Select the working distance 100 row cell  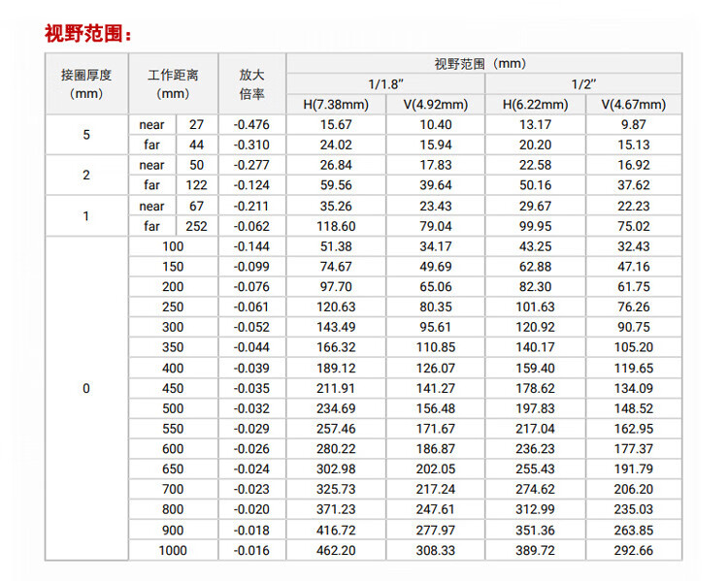(173, 246)
